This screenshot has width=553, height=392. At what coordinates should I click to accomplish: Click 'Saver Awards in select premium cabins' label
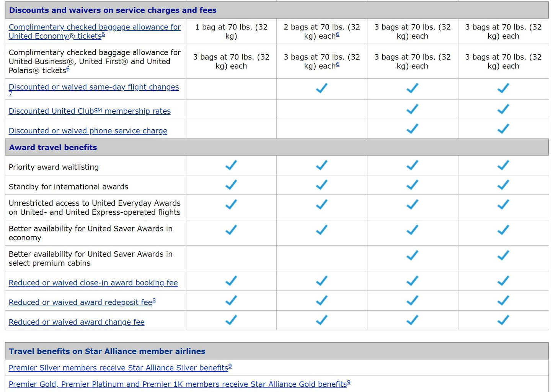[91, 259]
